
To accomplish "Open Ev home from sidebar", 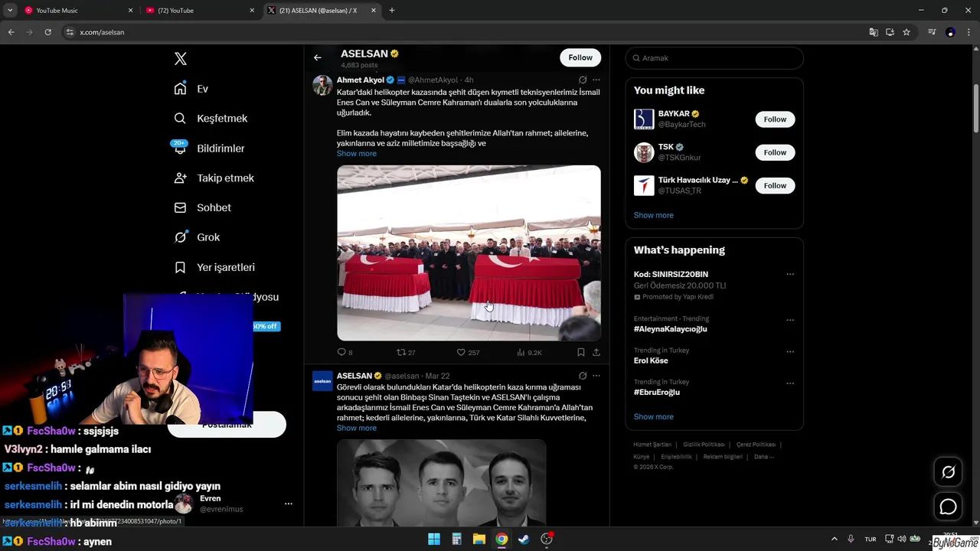I will (x=191, y=89).
